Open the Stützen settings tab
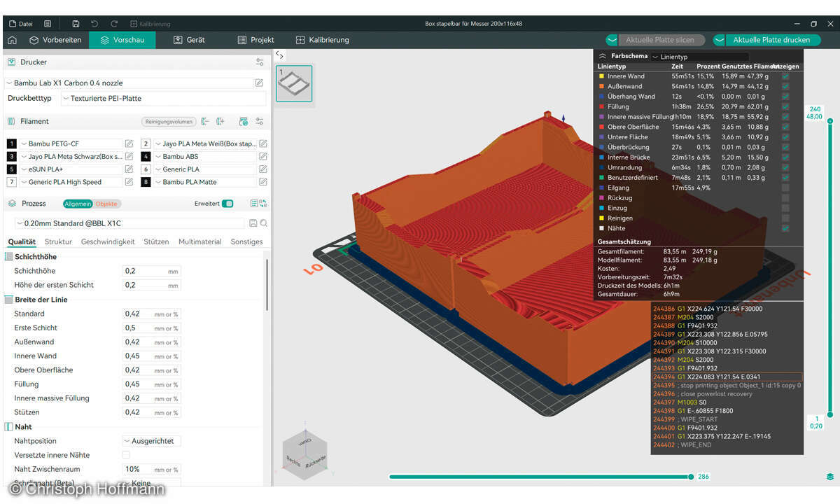Image resolution: width=840 pixels, height=504 pixels. pyautogui.click(x=156, y=241)
